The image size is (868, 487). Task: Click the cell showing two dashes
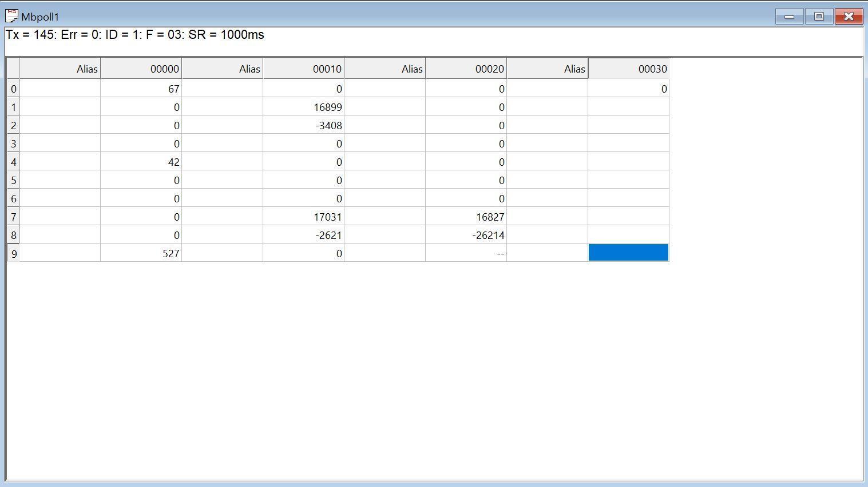[466, 253]
